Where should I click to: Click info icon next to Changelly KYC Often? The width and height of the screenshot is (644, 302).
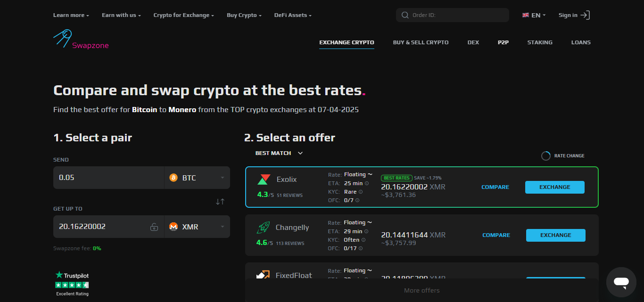tap(363, 240)
